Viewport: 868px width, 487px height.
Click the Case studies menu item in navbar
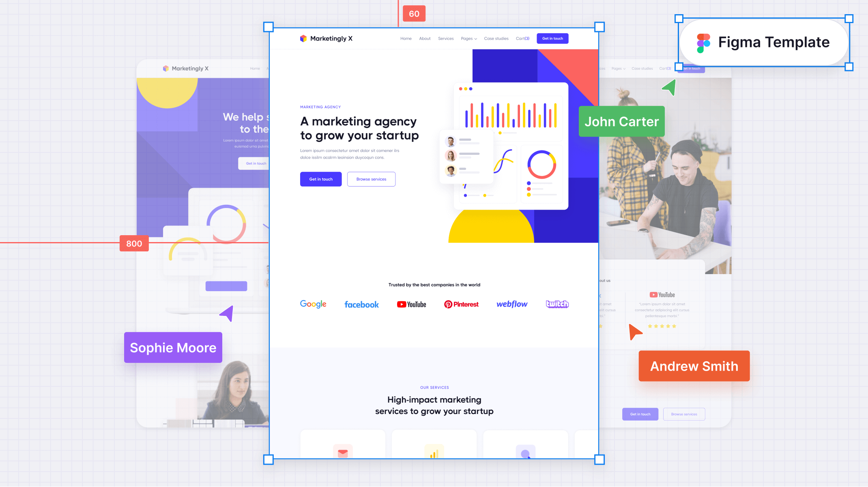tap(496, 38)
